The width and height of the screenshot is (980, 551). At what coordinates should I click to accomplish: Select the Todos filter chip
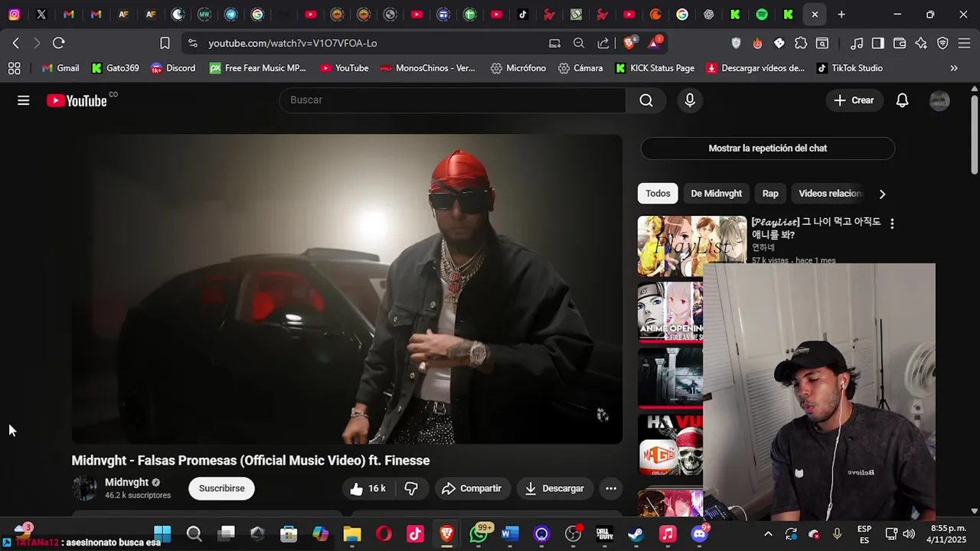[658, 194]
